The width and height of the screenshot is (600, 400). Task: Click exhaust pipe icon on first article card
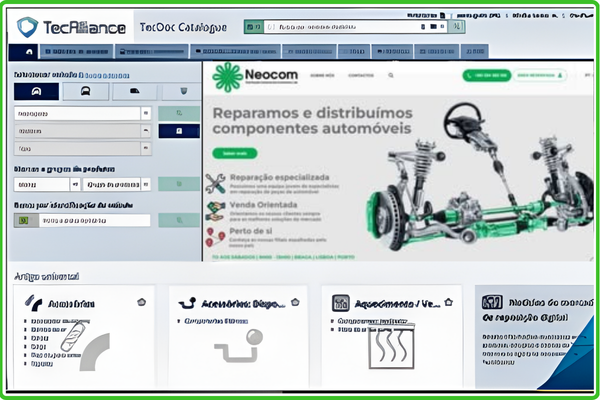(x=34, y=302)
